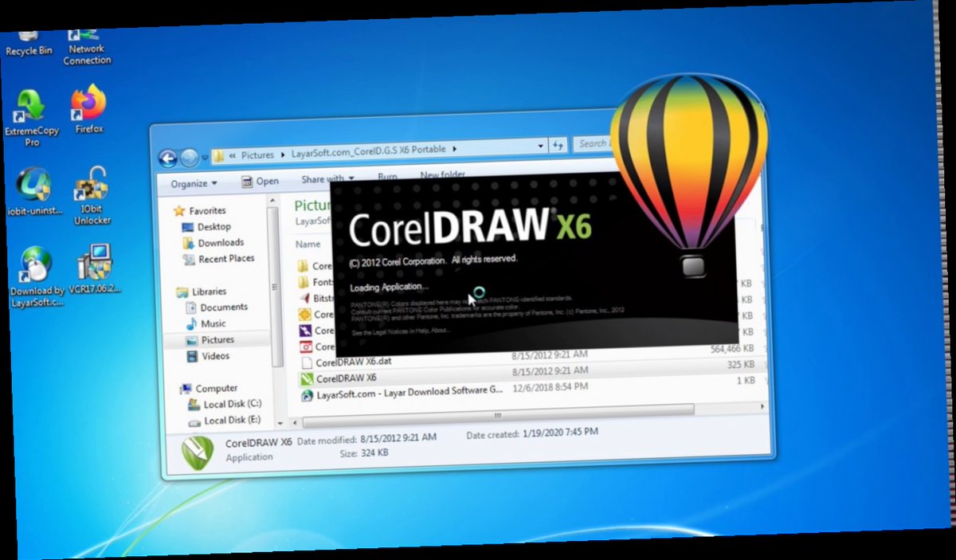The width and height of the screenshot is (956, 560).
Task: Select the IObit Unlocker desktop shortcut
Action: (92, 196)
